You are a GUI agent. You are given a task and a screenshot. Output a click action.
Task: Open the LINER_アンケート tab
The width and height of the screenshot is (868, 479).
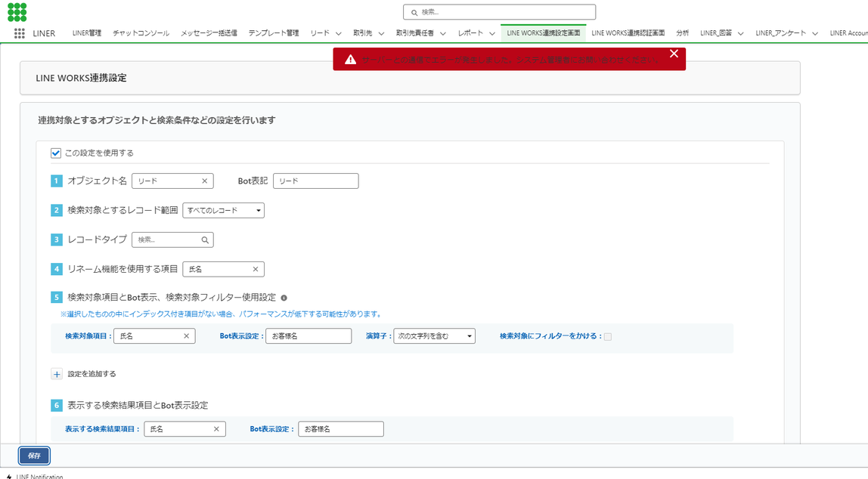[x=780, y=33]
